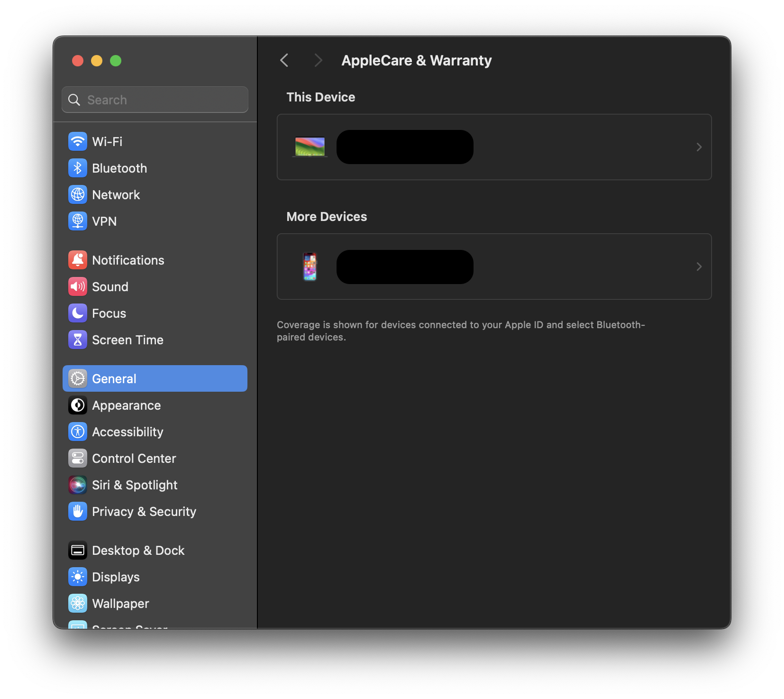
Task: Click the Focus moon icon
Action: 78,313
